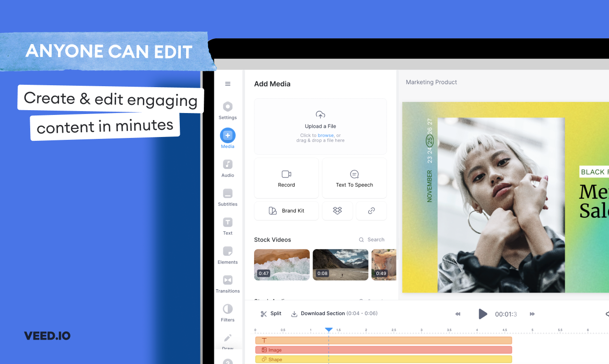Viewport: 609px width, 364px height.
Task: Click the Stock Videos heading
Action: point(272,239)
